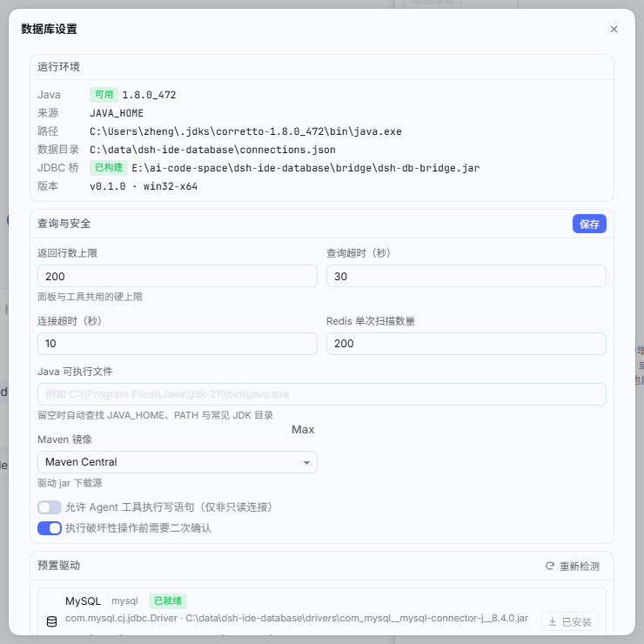
Task: Click the 已就绪 status badge for MySQL
Action: pyautogui.click(x=168, y=601)
